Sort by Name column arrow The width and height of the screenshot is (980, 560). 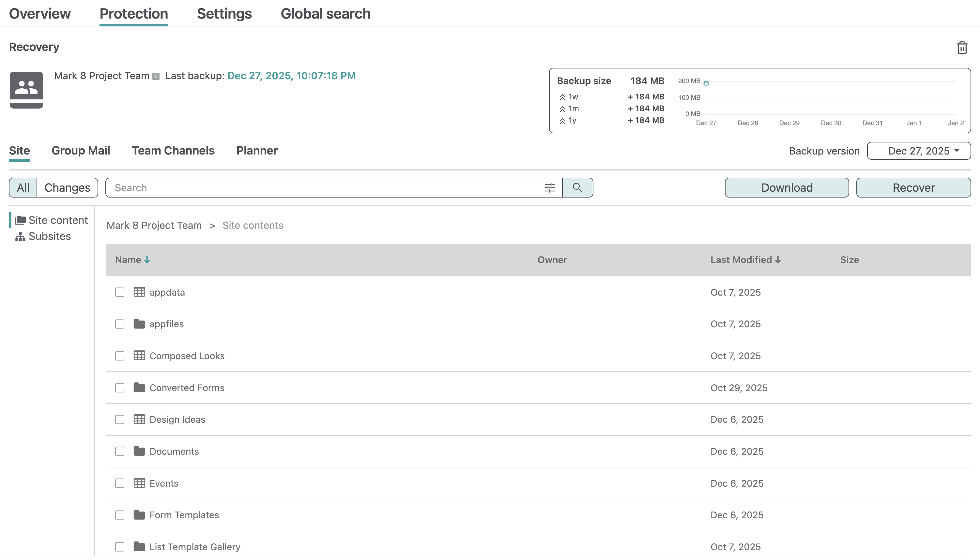coord(147,260)
